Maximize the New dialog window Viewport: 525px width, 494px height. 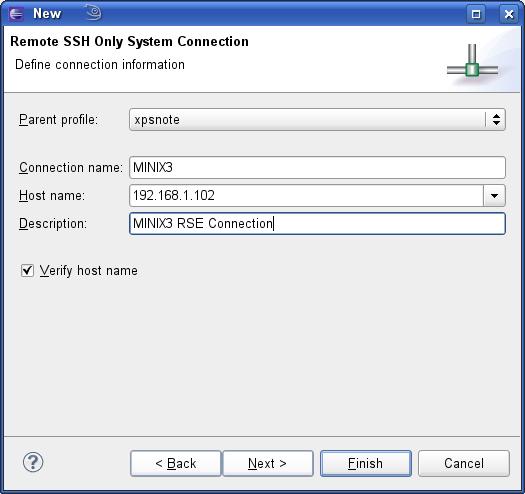(476, 14)
